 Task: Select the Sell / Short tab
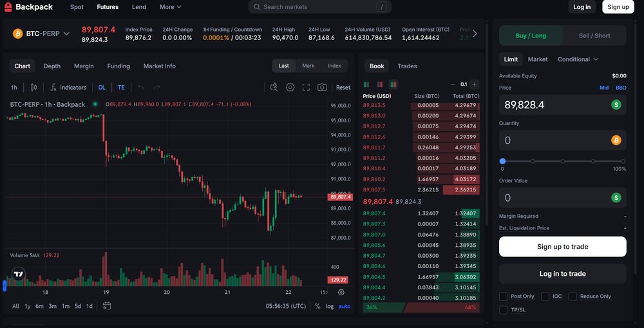tap(594, 35)
